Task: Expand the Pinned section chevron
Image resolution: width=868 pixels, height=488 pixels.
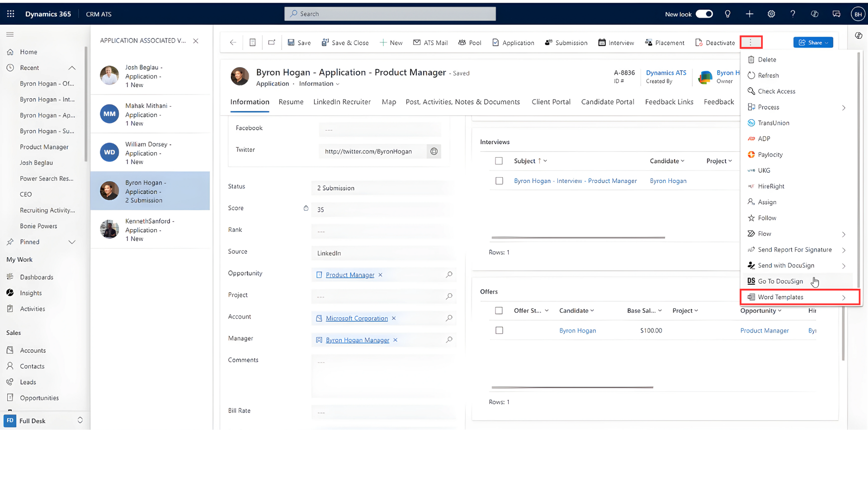Action: pyautogui.click(x=72, y=242)
